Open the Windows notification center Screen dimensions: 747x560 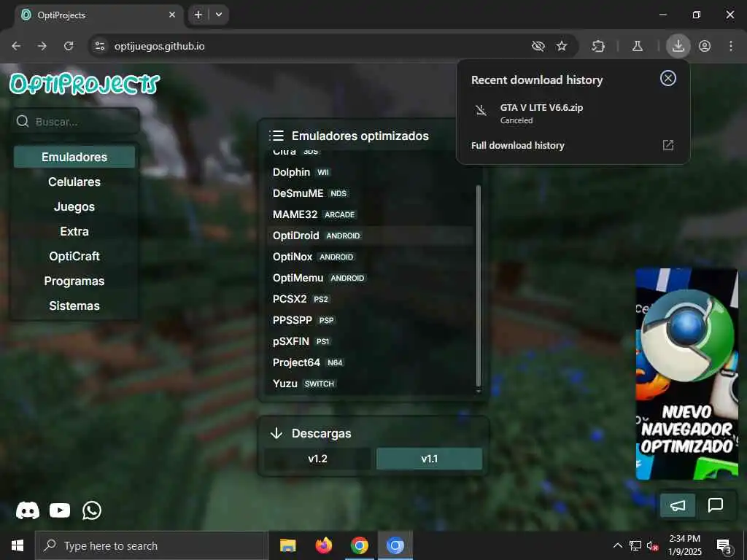click(724, 545)
